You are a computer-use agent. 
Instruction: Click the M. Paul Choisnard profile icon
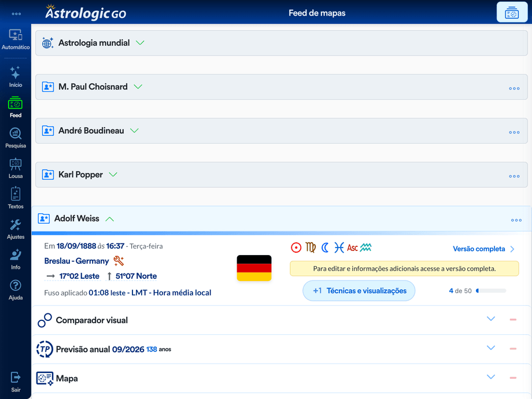48,87
